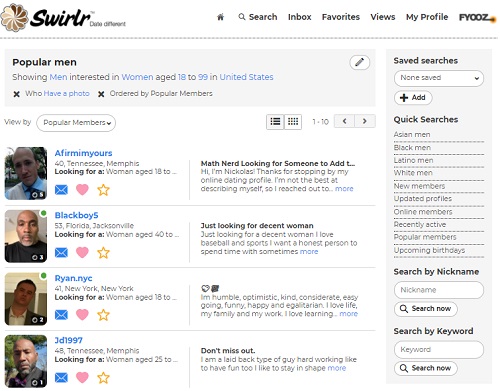Viewport: 500px width, 391px height.
Task: Open Popular members quick search
Action: [425, 237]
